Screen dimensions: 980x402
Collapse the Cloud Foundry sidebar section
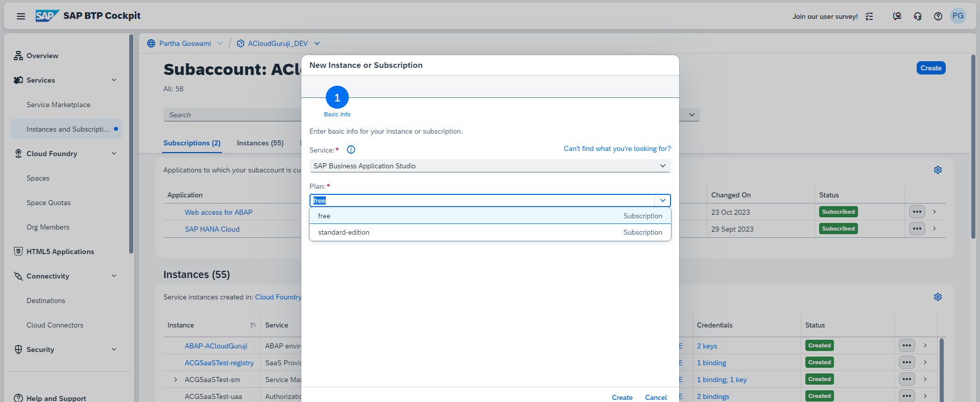(114, 154)
